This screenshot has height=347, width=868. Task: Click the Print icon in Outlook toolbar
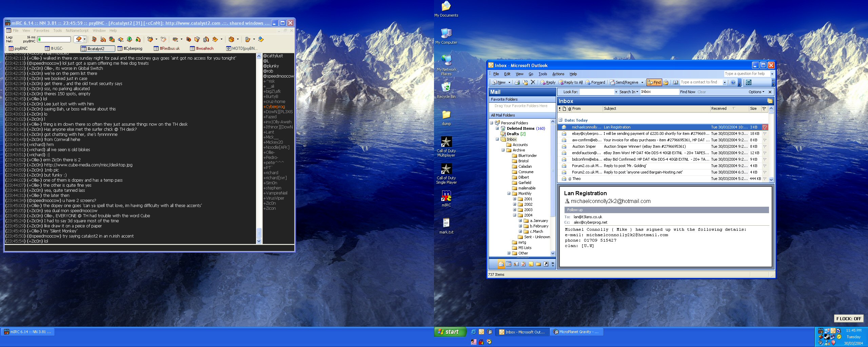pyautogui.click(x=517, y=82)
